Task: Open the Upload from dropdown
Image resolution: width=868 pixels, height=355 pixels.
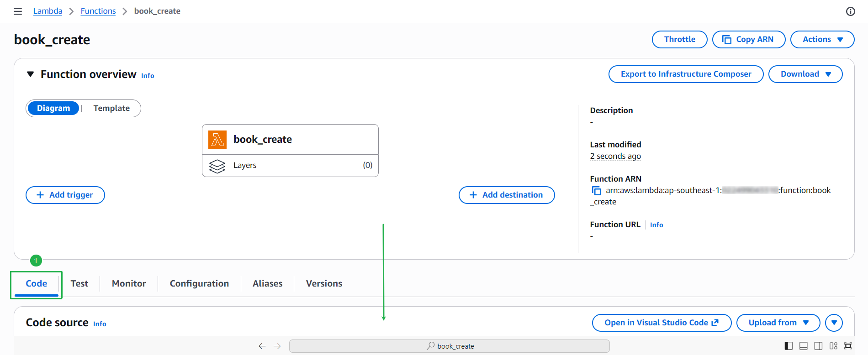Action: (778, 323)
